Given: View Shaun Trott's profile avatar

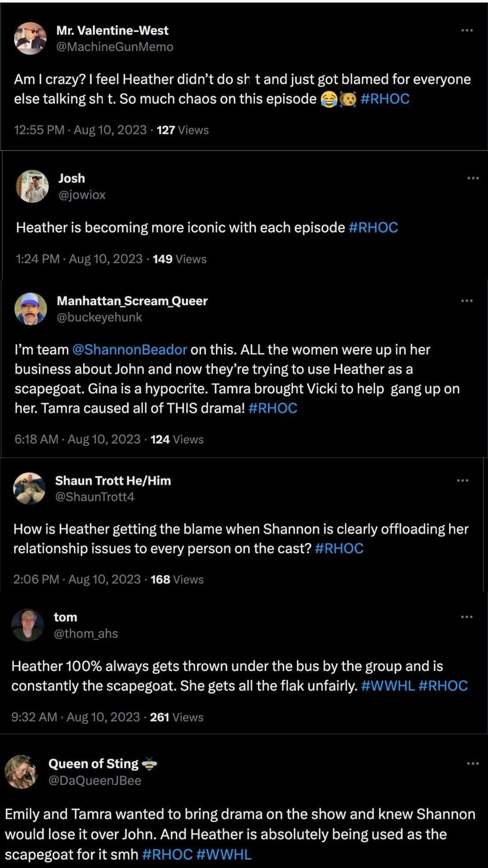Looking at the screenshot, I should point(29,488).
